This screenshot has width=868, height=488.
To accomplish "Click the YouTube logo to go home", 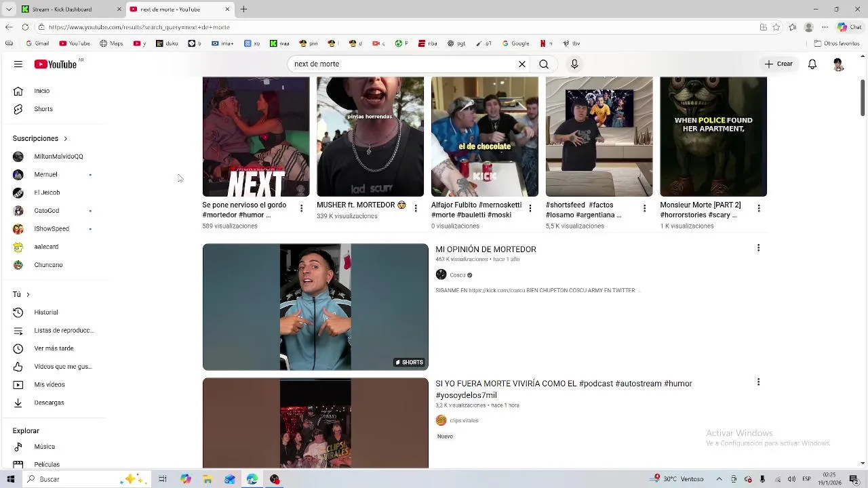I will 56,64.
